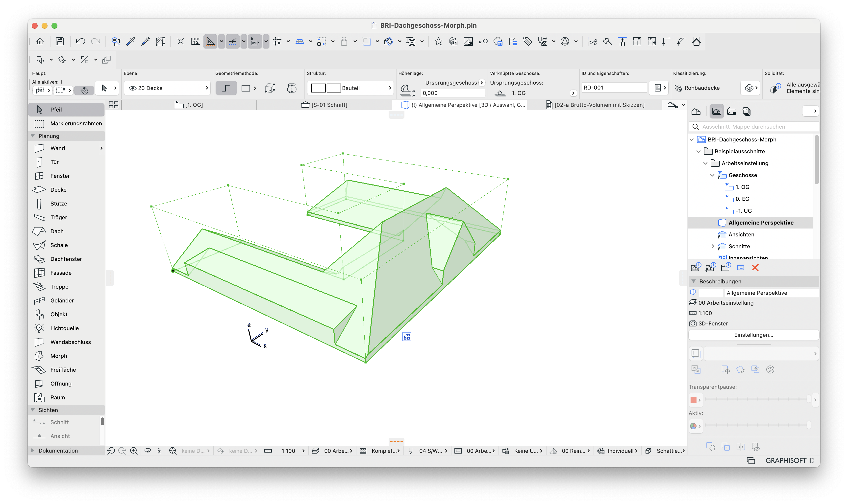Select the polygonal geometry method button
Viewport: 848px width, 504px height.
[226, 88]
